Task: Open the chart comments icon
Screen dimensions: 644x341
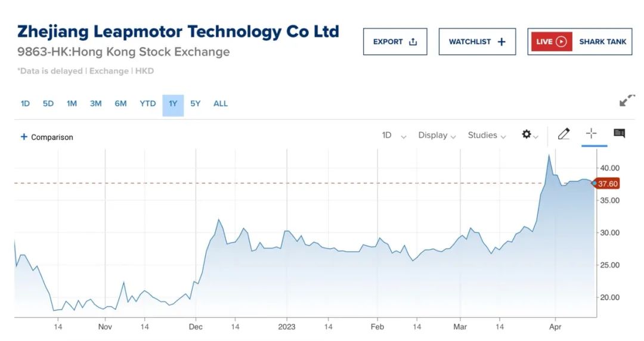Action: pos(620,133)
